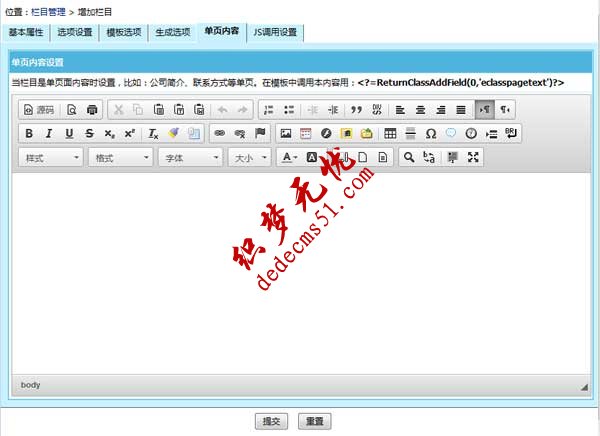The height and width of the screenshot is (436, 600).
Task: Toggle strikethrough formatting
Action: [x=90, y=133]
